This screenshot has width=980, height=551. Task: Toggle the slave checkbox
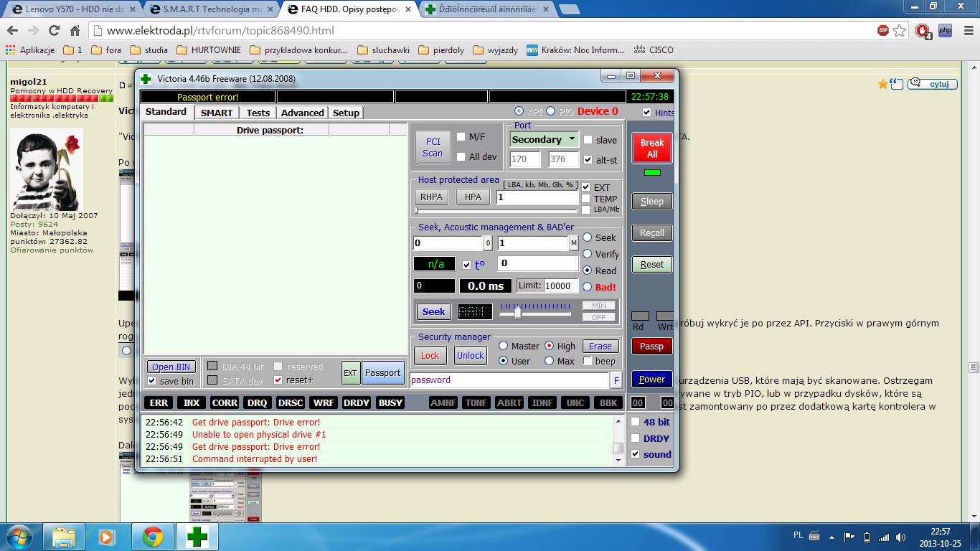click(x=588, y=140)
